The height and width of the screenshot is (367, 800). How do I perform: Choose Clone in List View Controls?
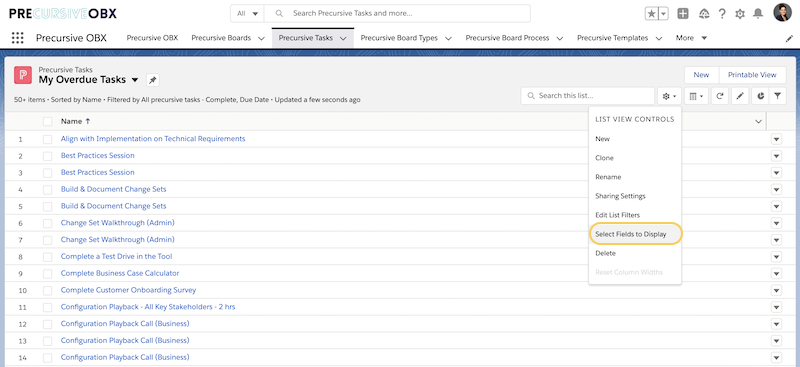[635, 158]
